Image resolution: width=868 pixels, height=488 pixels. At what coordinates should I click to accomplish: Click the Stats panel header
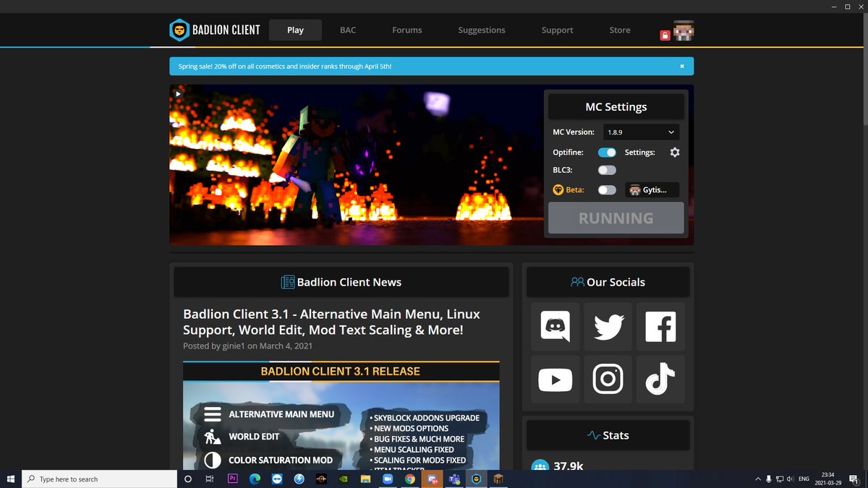point(608,435)
